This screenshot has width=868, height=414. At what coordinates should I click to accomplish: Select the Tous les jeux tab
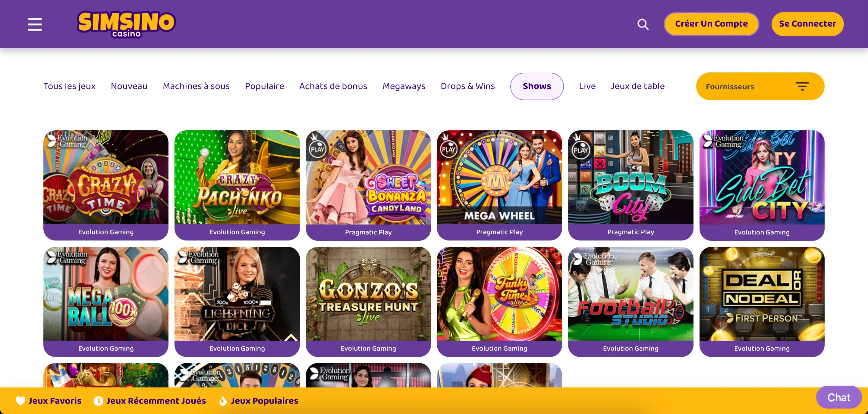[x=69, y=86]
